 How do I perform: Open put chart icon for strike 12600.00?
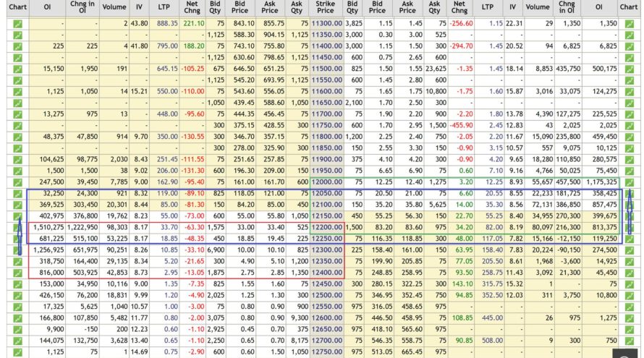(630, 318)
